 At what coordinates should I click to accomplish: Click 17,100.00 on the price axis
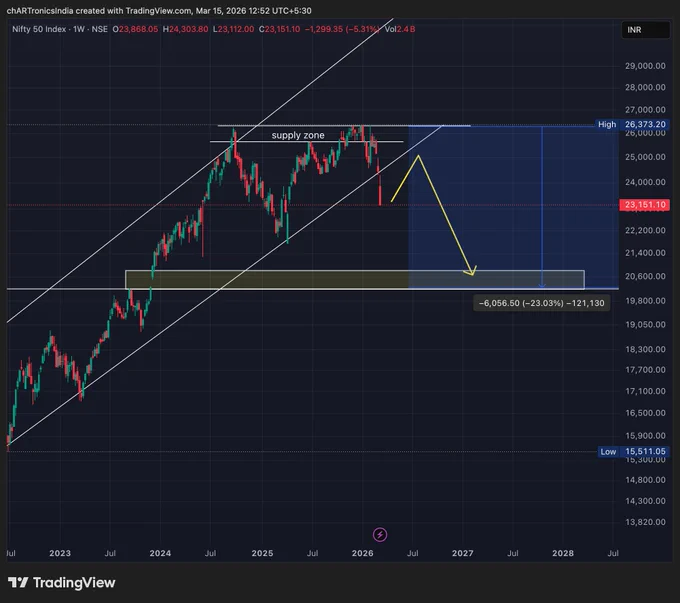coord(645,391)
